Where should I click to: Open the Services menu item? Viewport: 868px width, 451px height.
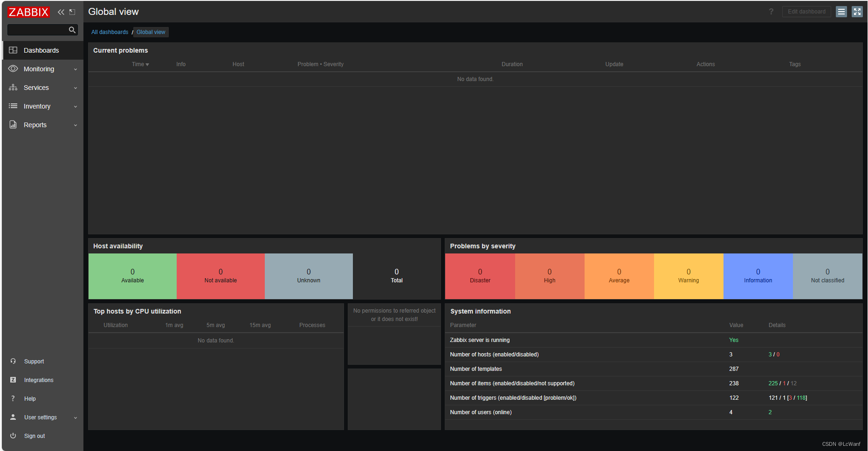(43, 88)
